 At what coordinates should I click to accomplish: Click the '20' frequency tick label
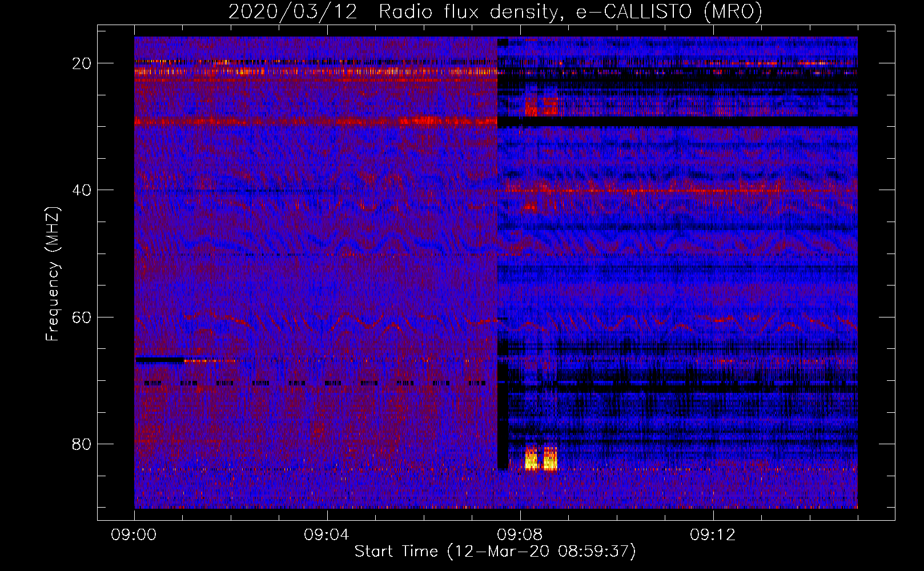point(82,63)
